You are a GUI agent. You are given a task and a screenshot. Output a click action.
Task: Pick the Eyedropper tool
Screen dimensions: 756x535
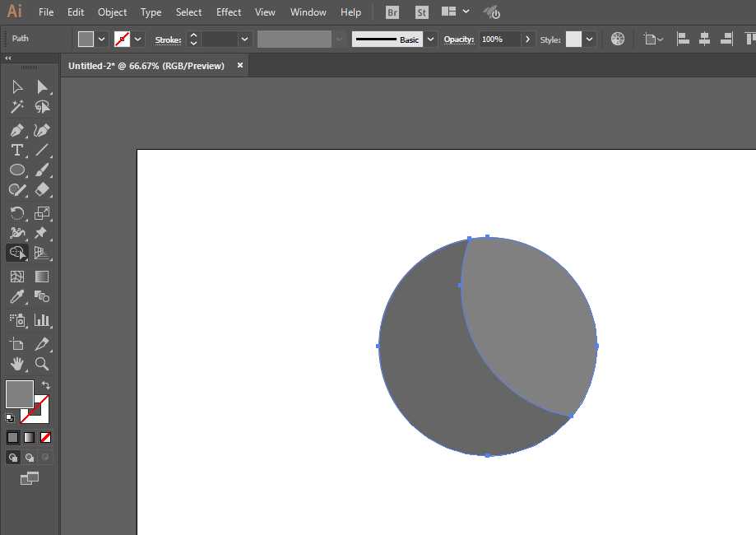click(16, 297)
